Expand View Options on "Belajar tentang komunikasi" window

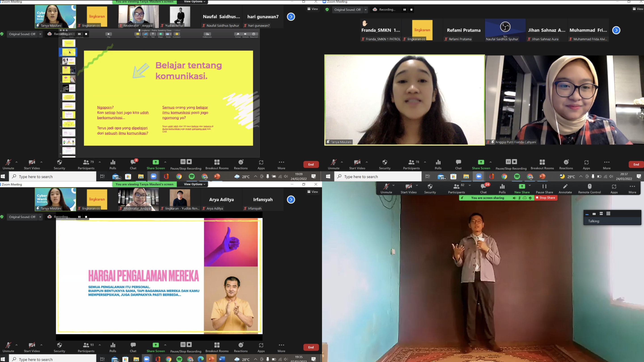pyautogui.click(x=195, y=2)
